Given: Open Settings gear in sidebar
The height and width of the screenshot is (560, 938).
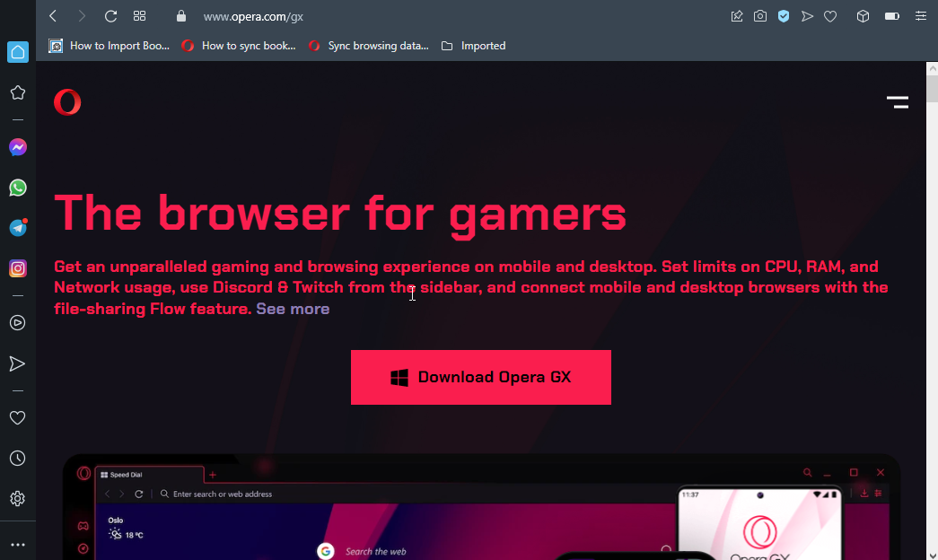Looking at the screenshot, I should (17, 498).
